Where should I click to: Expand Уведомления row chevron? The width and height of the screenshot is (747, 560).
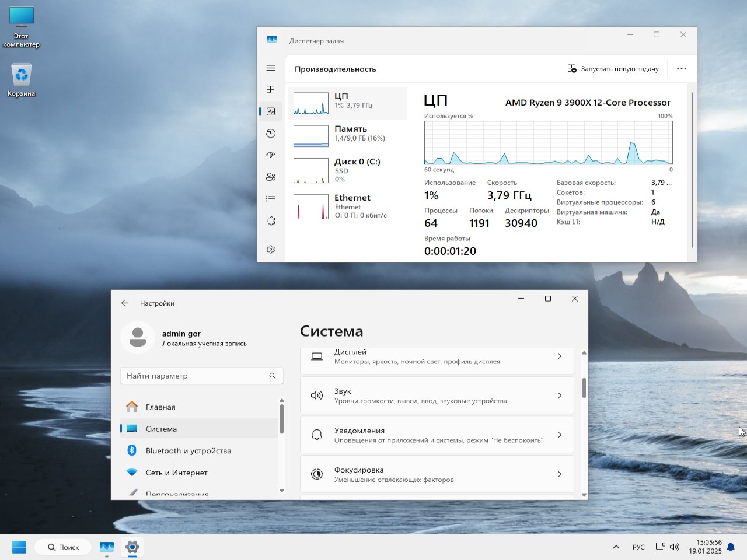pyautogui.click(x=560, y=435)
